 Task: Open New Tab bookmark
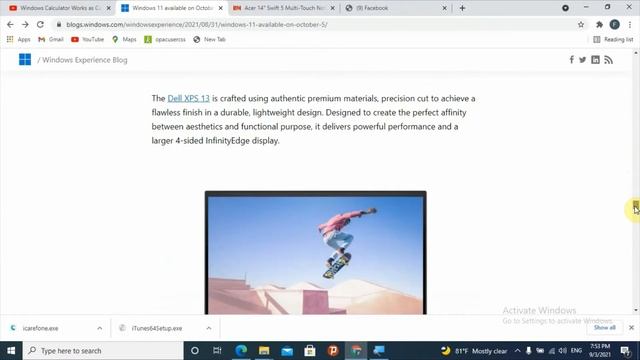pyautogui.click(x=209, y=39)
